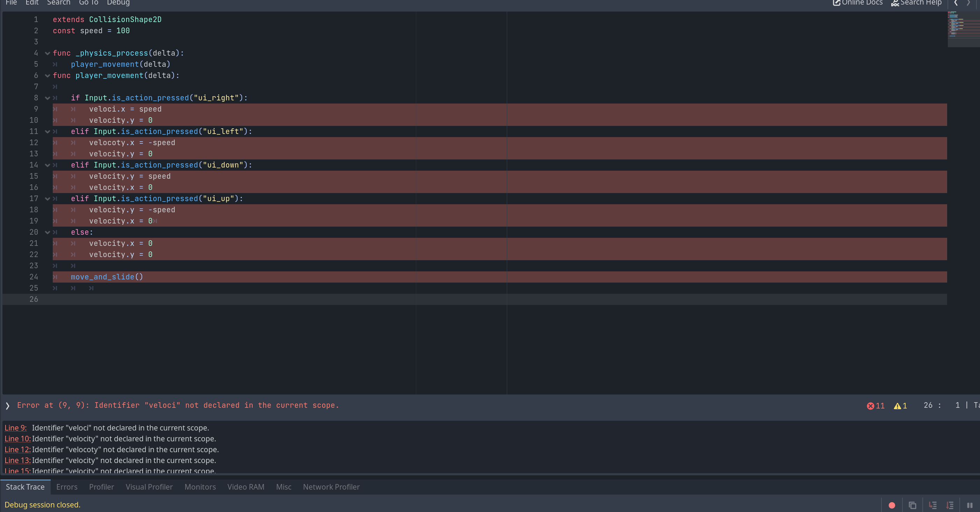
Task: Fold the else block on line 20
Action: pyautogui.click(x=48, y=232)
